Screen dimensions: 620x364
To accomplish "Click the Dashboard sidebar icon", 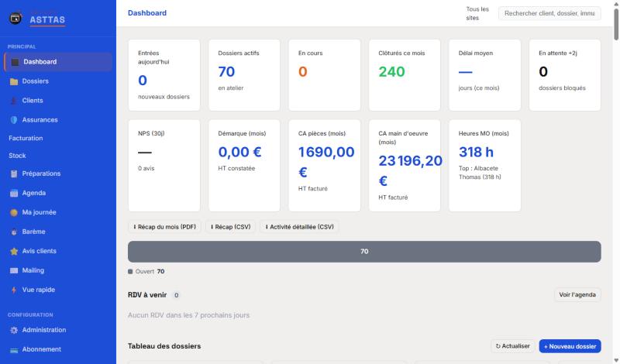I will tap(15, 62).
